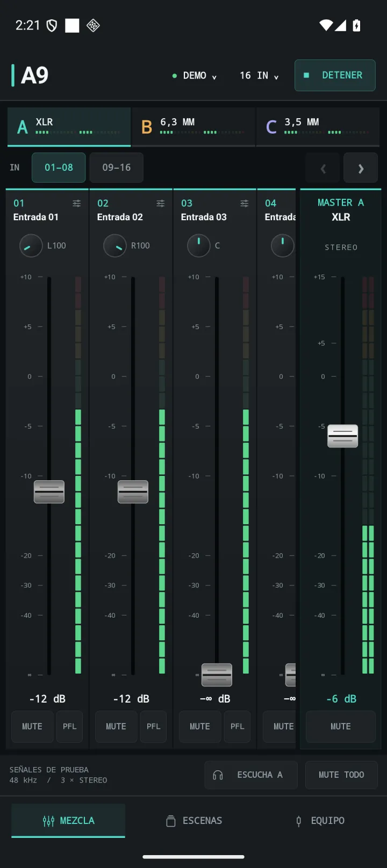This screenshot has width=387, height=868.
Task: Mute channel 02
Action: click(116, 726)
